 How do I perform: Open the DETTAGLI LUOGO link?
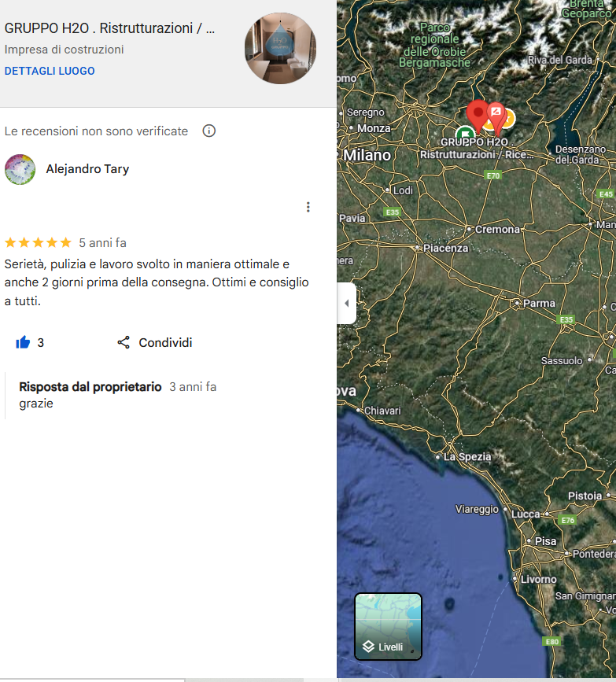tap(50, 71)
